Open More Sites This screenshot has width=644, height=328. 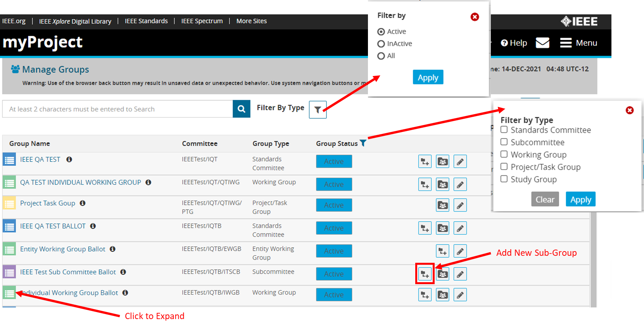point(252,21)
